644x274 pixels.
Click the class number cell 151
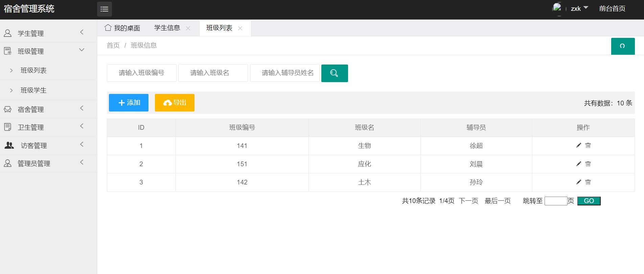tap(242, 164)
